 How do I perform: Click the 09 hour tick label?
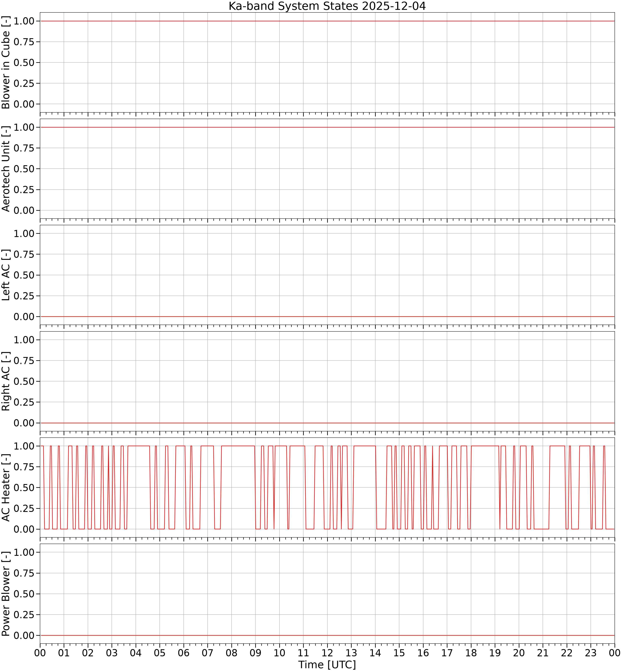(x=255, y=653)
